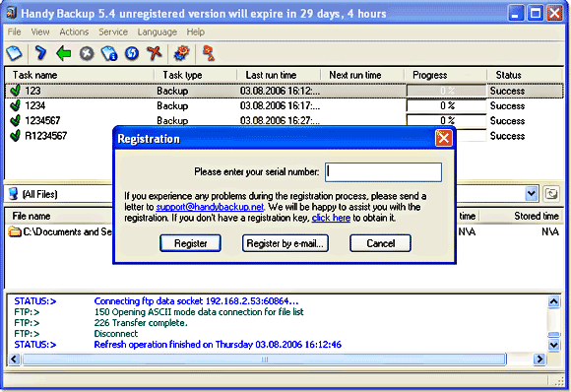Click the gray stop icon in toolbar
This screenshot has height=392, width=571.
[87, 53]
